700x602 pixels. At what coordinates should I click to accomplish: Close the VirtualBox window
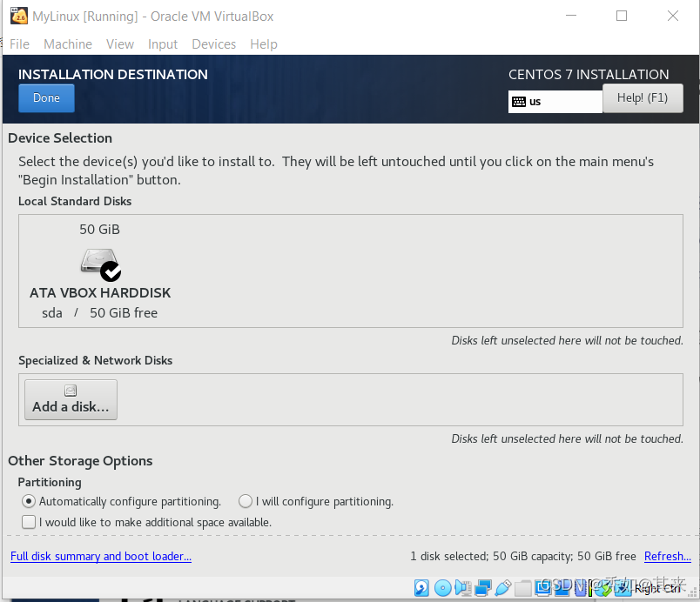tap(673, 16)
